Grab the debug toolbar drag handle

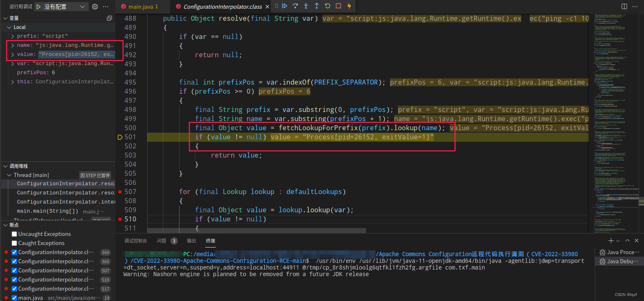coord(276,6)
